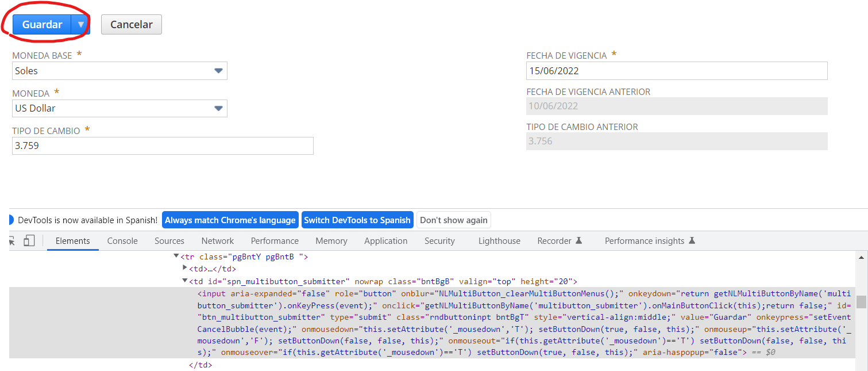The height and width of the screenshot is (371, 868).
Task: Click the Tipo de Cambio input field
Action: pyautogui.click(x=163, y=146)
